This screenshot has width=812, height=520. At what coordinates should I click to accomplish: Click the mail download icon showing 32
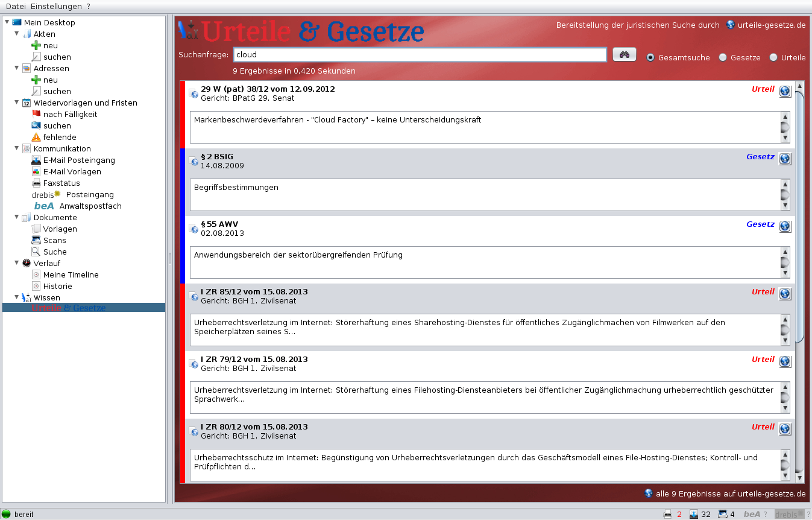(693, 515)
